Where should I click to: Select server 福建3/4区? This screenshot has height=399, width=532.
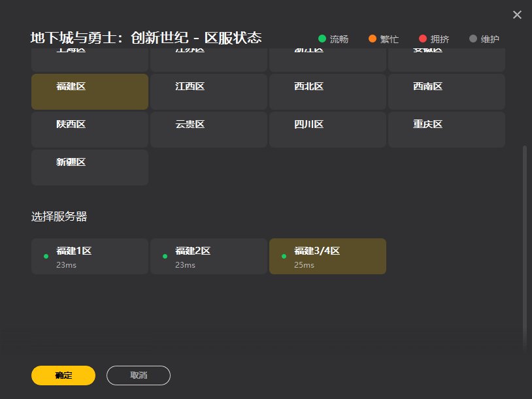[327, 256]
